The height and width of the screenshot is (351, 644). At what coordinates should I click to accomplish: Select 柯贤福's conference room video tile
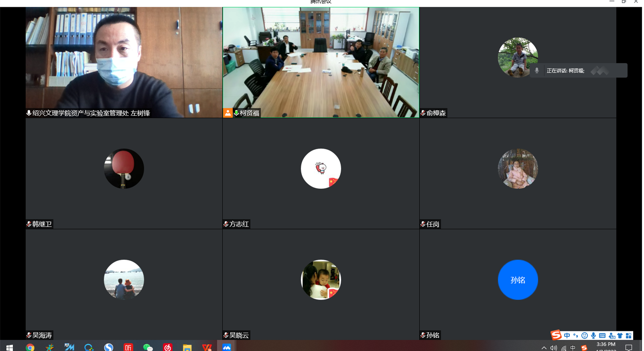coord(321,62)
